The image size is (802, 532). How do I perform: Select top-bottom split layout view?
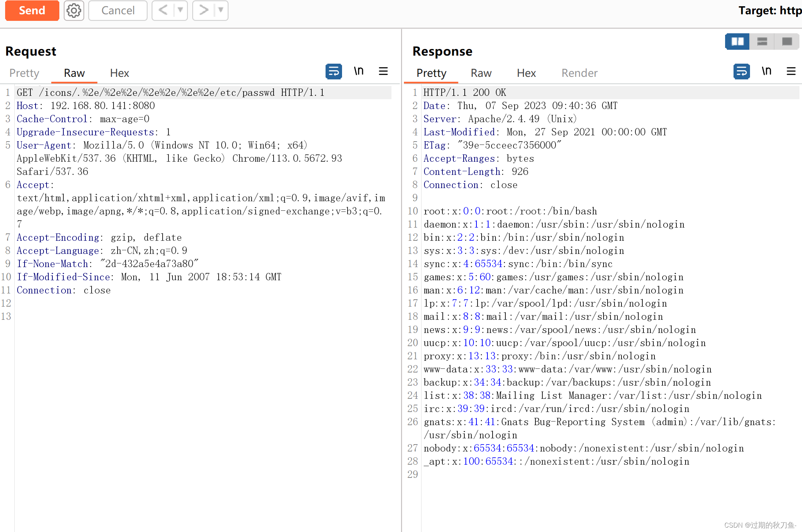point(762,41)
